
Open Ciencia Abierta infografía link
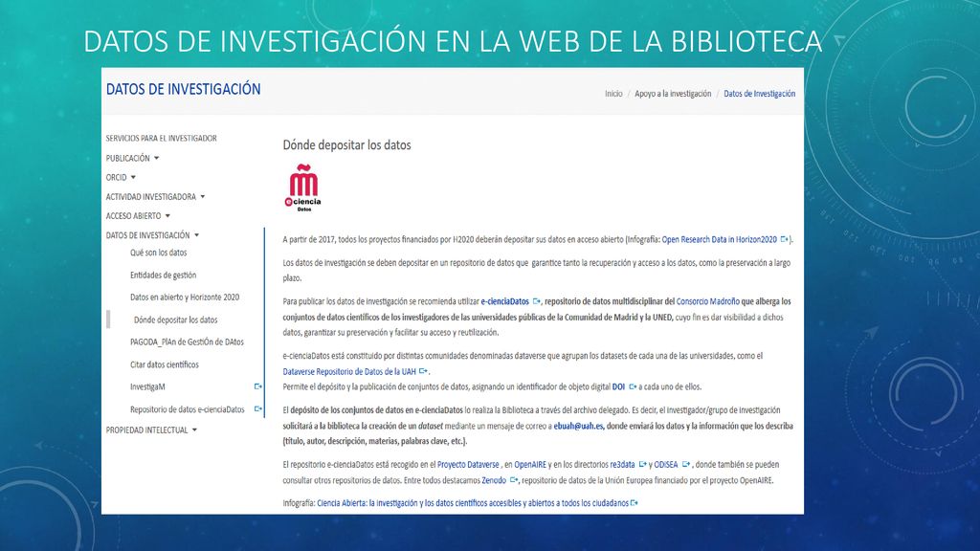(x=473, y=503)
